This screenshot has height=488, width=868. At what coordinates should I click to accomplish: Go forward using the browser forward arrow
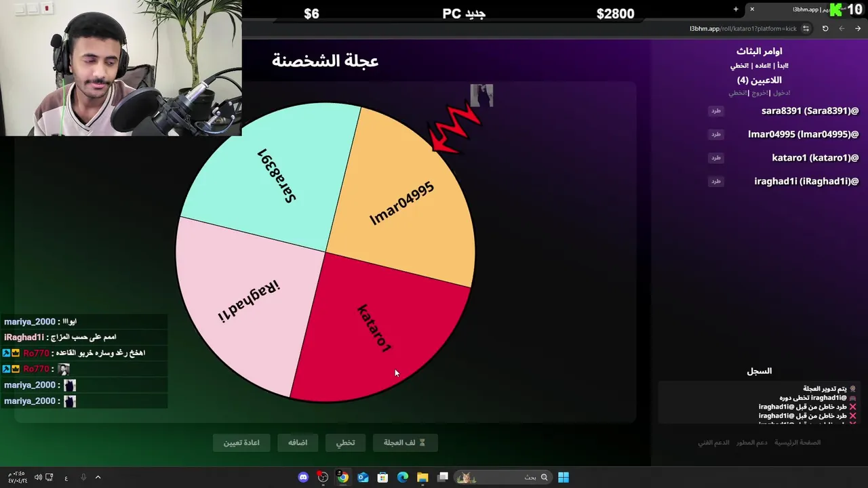click(842, 28)
